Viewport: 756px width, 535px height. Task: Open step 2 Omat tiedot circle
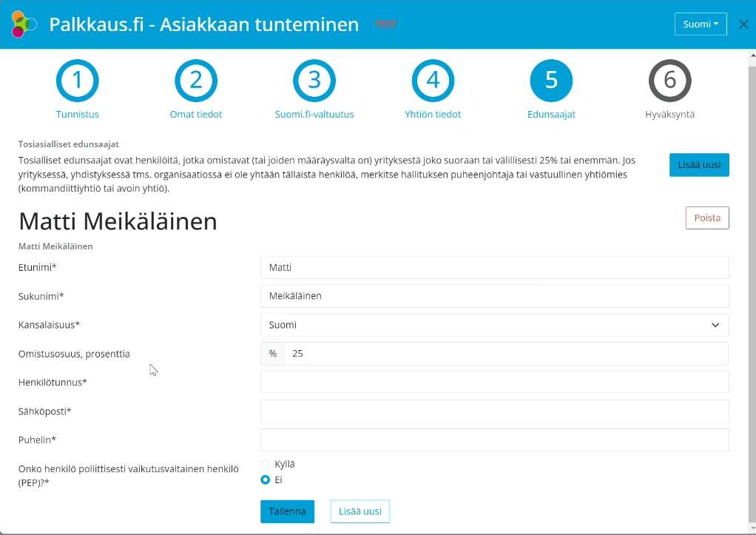[x=196, y=81]
